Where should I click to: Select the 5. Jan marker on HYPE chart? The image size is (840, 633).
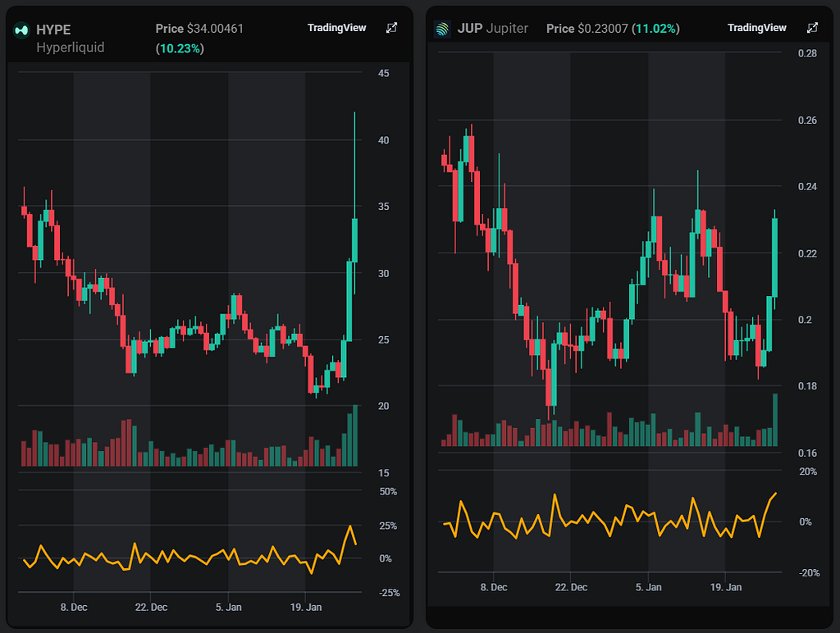point(228,608)
